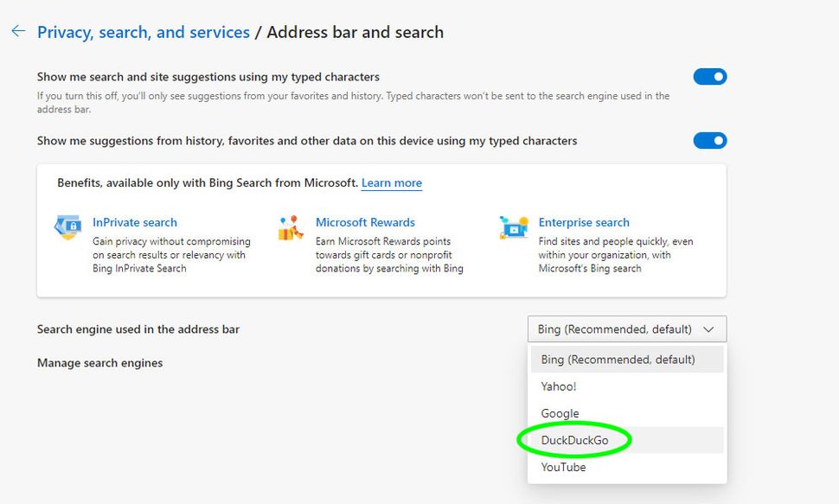Click Manage search engines
The width and height of the screenshot is (839, 504).
(99, 362)
